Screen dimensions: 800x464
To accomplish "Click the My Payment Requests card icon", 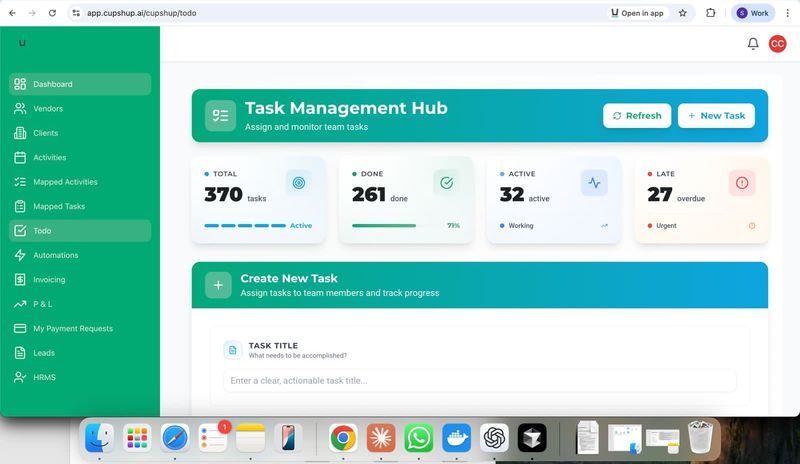I will [20, 328].
